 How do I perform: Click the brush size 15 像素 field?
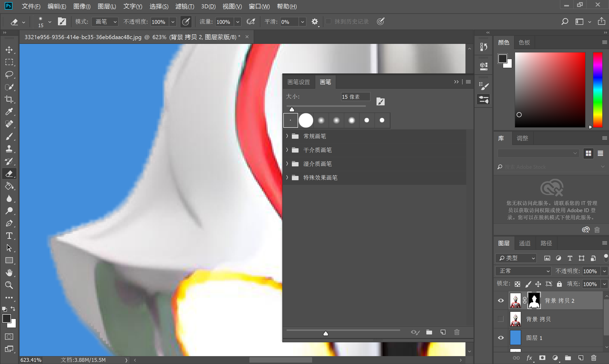355,97
